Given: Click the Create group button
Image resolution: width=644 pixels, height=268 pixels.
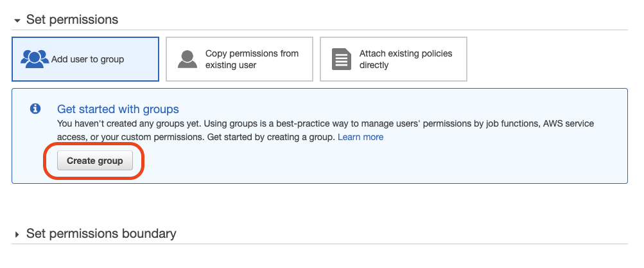Looking at the screenshot, I should 95,161.
